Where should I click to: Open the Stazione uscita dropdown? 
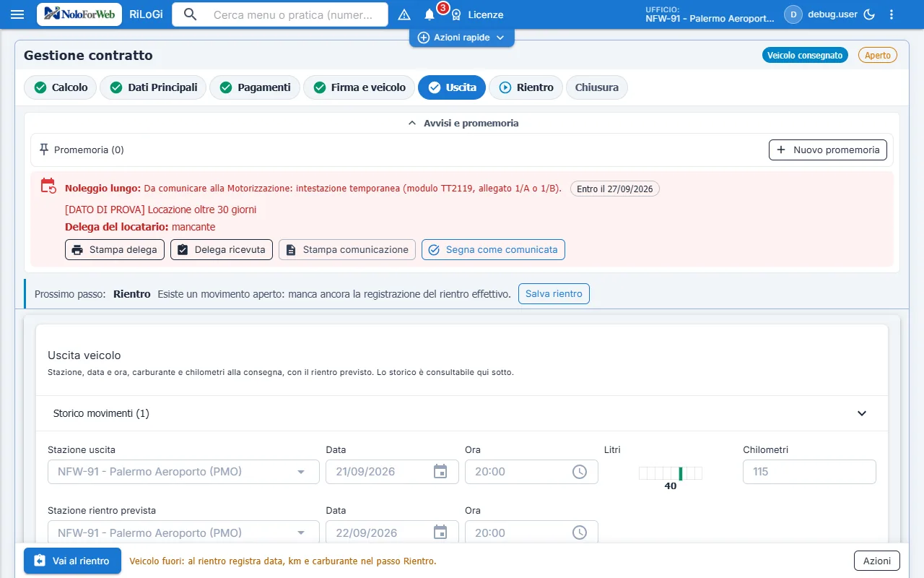tap(183, 472)
